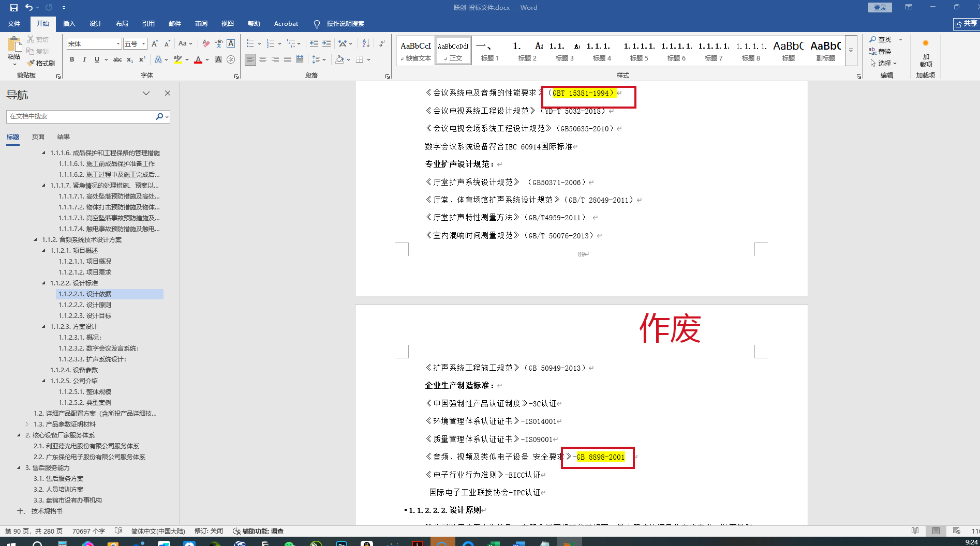Switch to the Design (设计) ribbon tab

pyautogui.click(x=95, y=24)
